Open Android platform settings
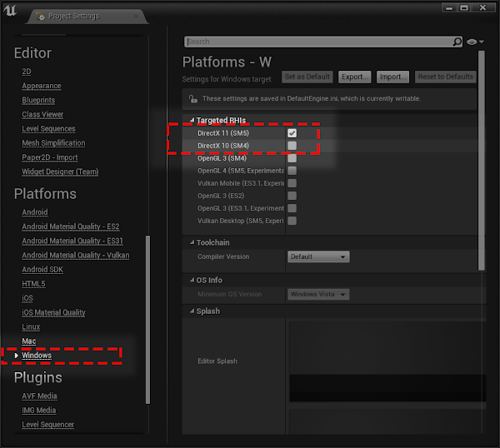This screenshot has height=448, width=500. [x=35, y=212]
